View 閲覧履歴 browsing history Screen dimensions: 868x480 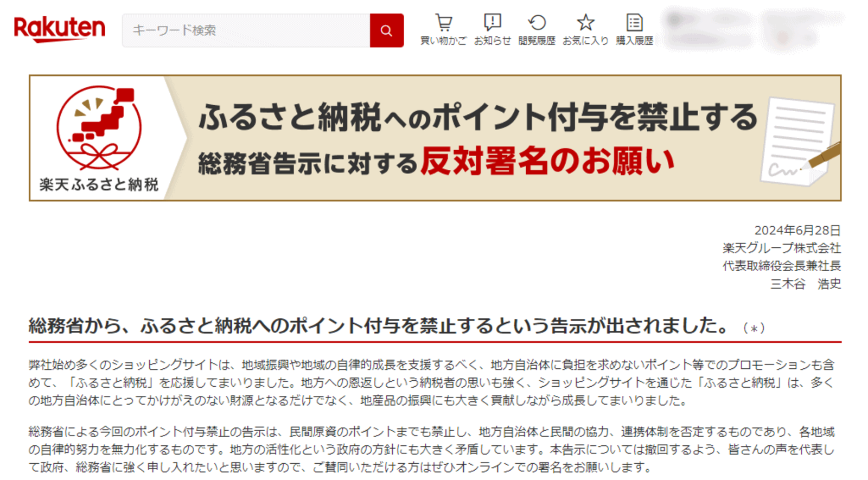pos(537,30)
